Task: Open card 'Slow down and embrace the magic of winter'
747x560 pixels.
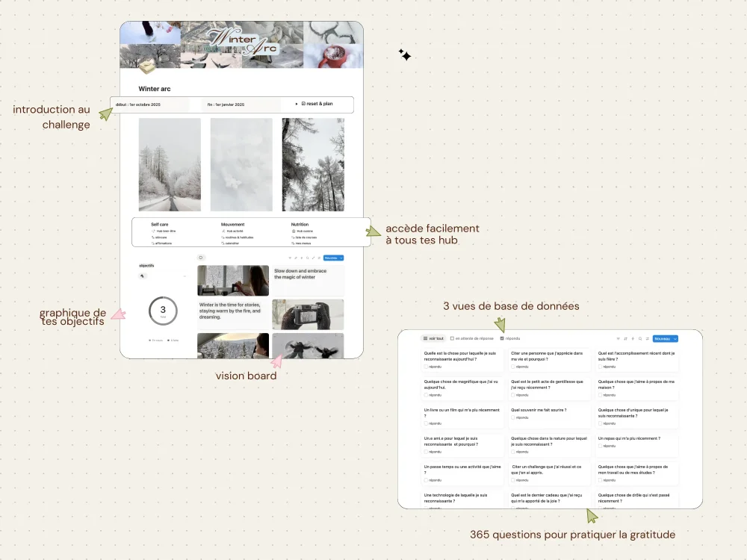Action: pos(308,281)
